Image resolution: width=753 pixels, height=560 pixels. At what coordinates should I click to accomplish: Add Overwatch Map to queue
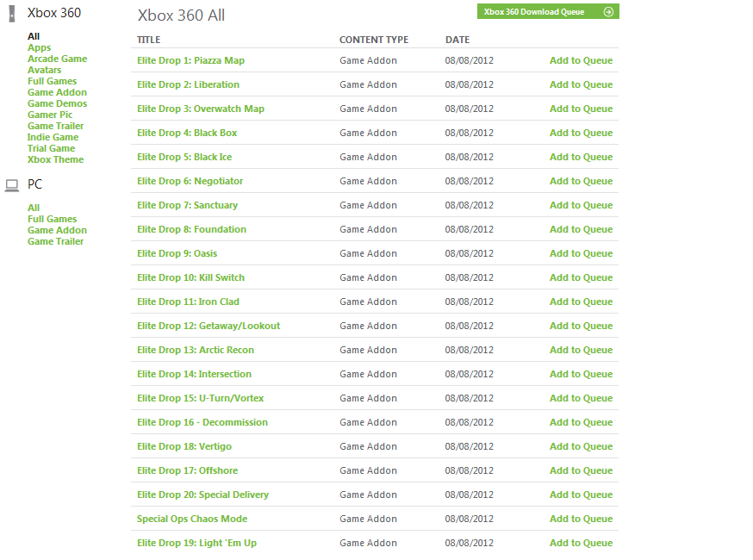pyautogui.click(x=581, y=109)
